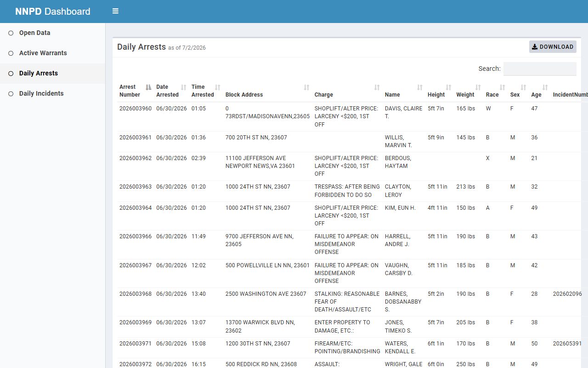Click the IncidentNumber column header
588x368 pixels.
[x=570, y=95]
